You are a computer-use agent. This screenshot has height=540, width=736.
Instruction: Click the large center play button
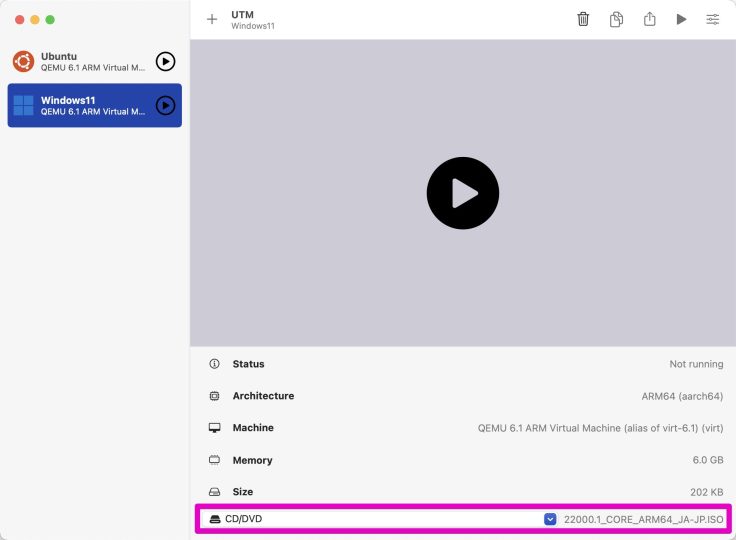(x=463, y=193)
